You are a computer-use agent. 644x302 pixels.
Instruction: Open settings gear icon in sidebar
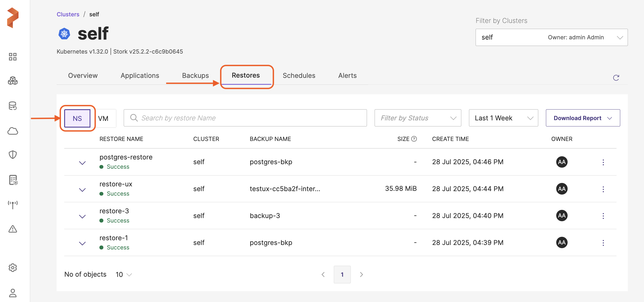point(13,268)
